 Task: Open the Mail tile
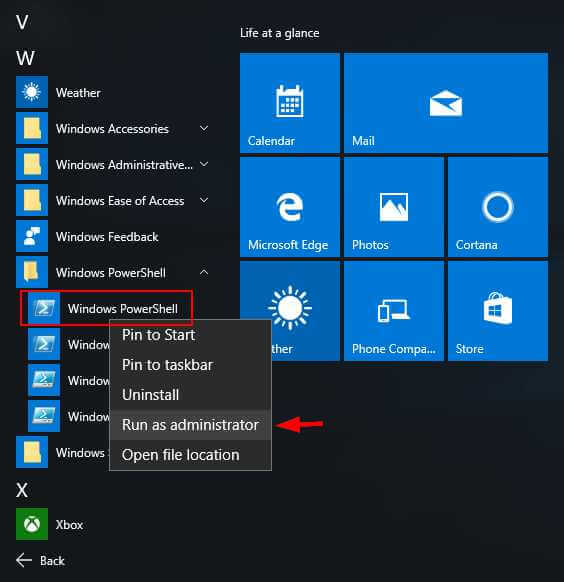[x=446, y=103]
